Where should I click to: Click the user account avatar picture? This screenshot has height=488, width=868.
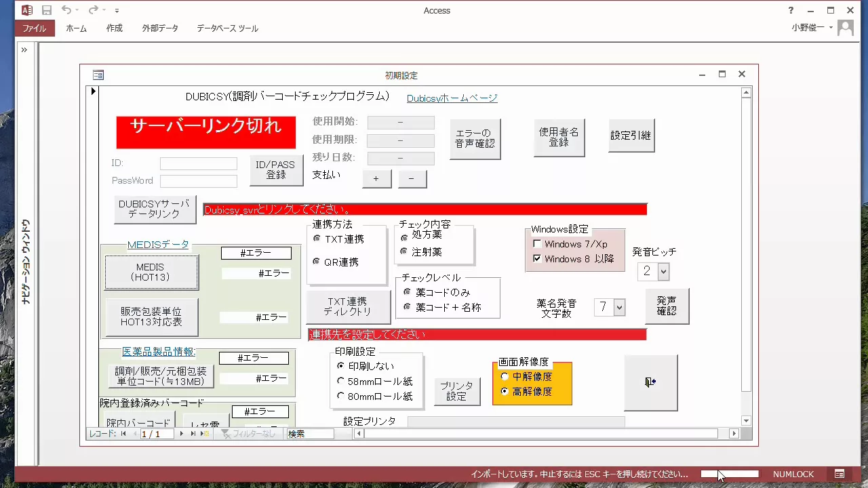click(x=846, y=28)
